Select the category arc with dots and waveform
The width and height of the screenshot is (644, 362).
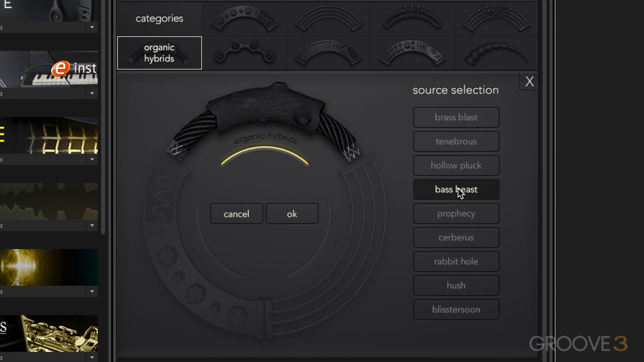click(x=244, y=19)
